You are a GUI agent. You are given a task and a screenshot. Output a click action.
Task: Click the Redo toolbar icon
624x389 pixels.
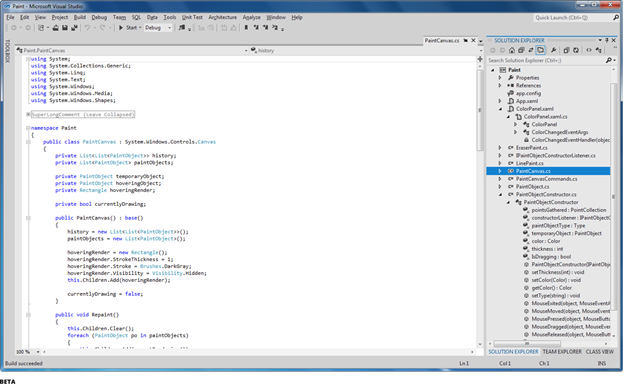coord(103,28)
